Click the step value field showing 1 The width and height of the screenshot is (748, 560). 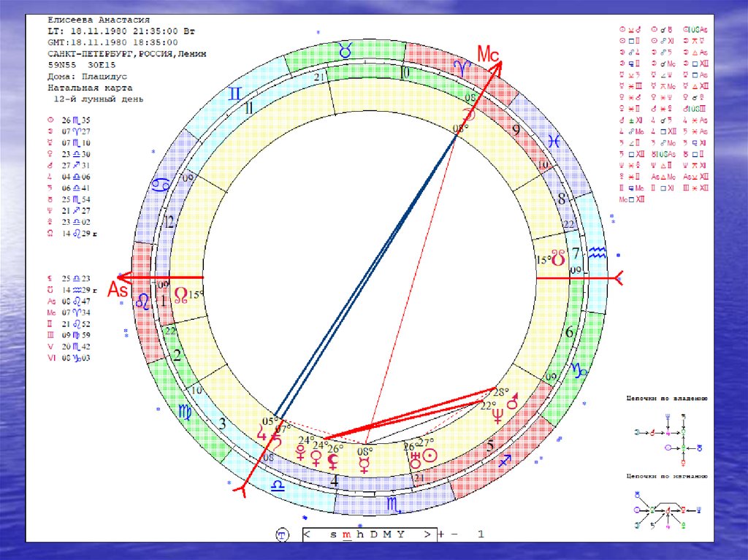pyautogui.click(x=480, y=535)
